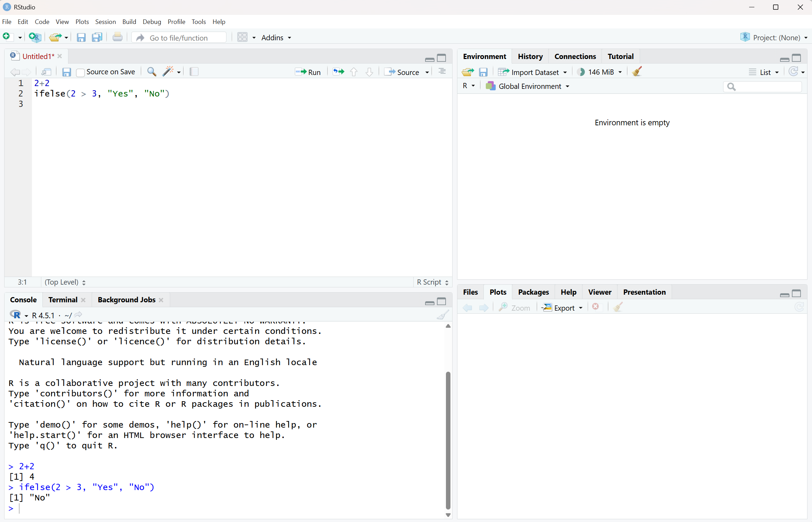The image size is (812, 522).
Task: Enable the Source on Save checkbox
Action: (81, 72)
